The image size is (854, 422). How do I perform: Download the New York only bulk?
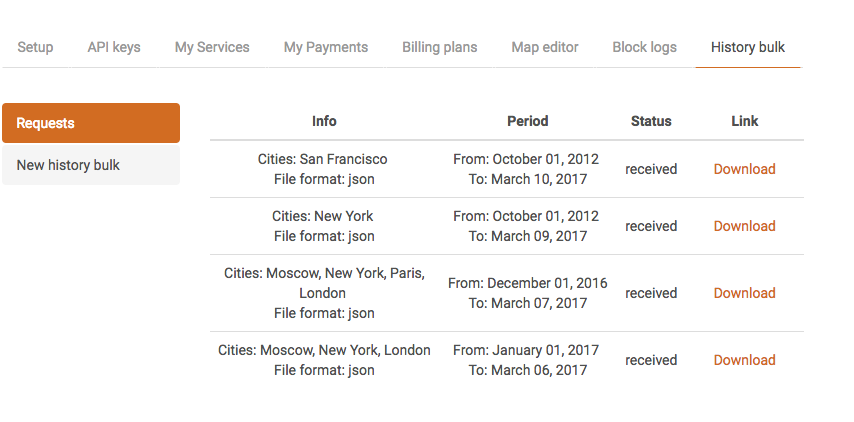coord(744,226)
